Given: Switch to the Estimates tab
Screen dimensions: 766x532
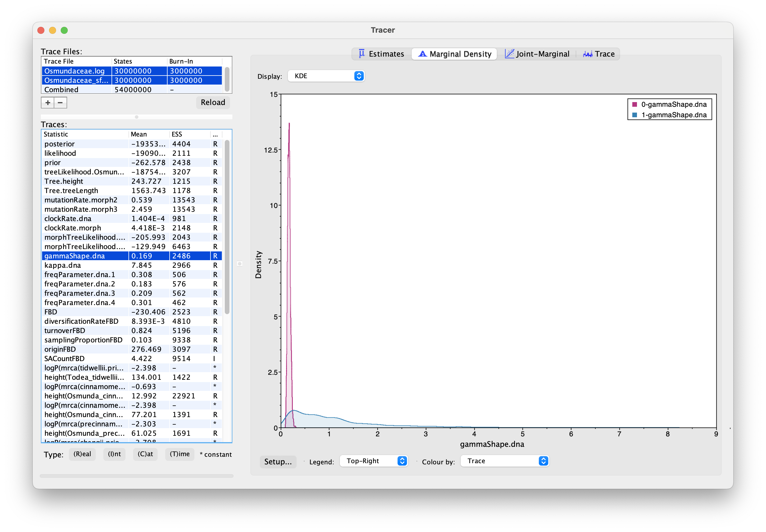Looking at the screenshot, I should pyautogui.click(x=381, y=54).
